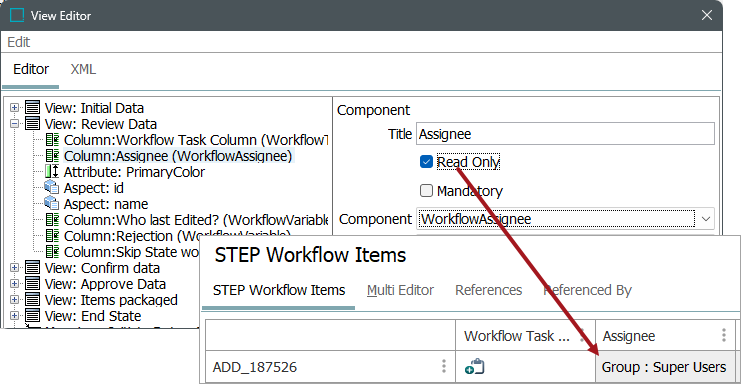Select Column:Workflow Task Column tree row
The height and width of the screenshot is (384, 741).
point(196,140)
